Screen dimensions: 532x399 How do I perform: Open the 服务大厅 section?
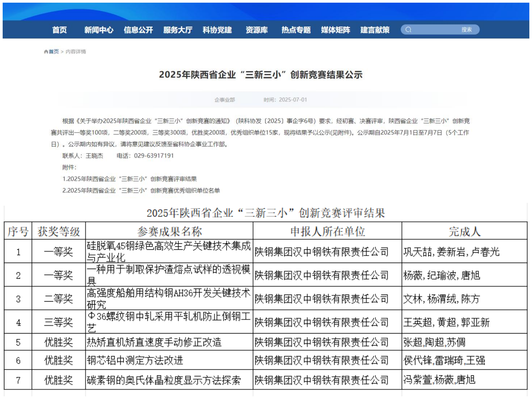click(177, 30)
